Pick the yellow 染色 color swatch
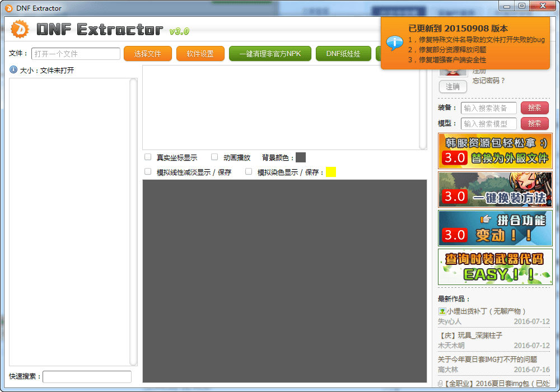Image resolution: width=560 pixels, height=392 pixels. [x=331, y=172]
